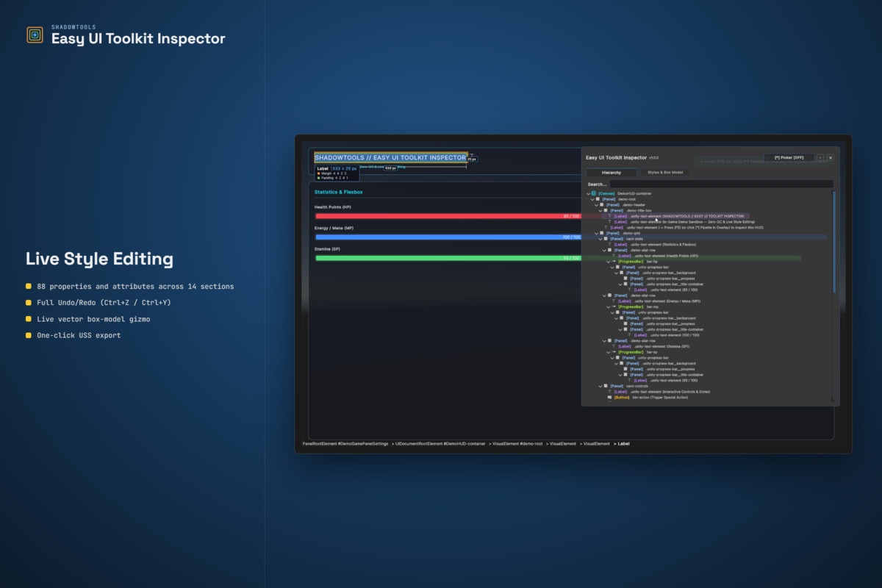Click the panel icon beside card-stats
Screen dimensions: 882x588
pyautogui.click(x=606, y=238)
